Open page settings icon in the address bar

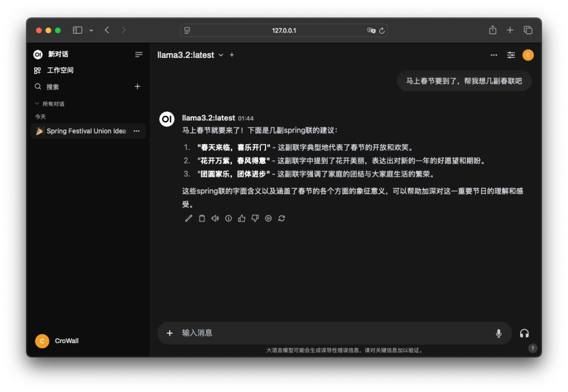pyautogui.click(x=187, y=31)
